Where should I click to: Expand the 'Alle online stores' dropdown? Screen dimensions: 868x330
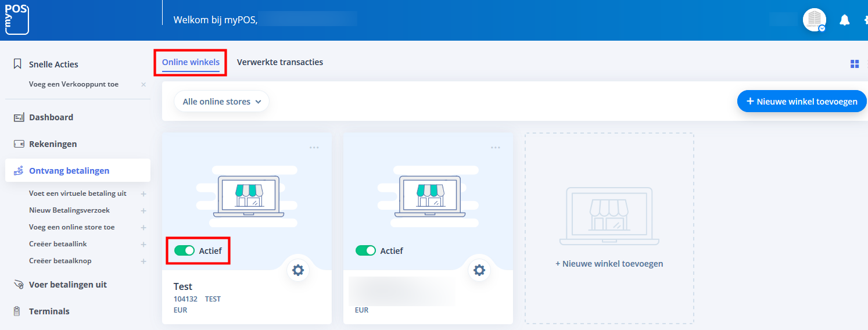(221, 102)
